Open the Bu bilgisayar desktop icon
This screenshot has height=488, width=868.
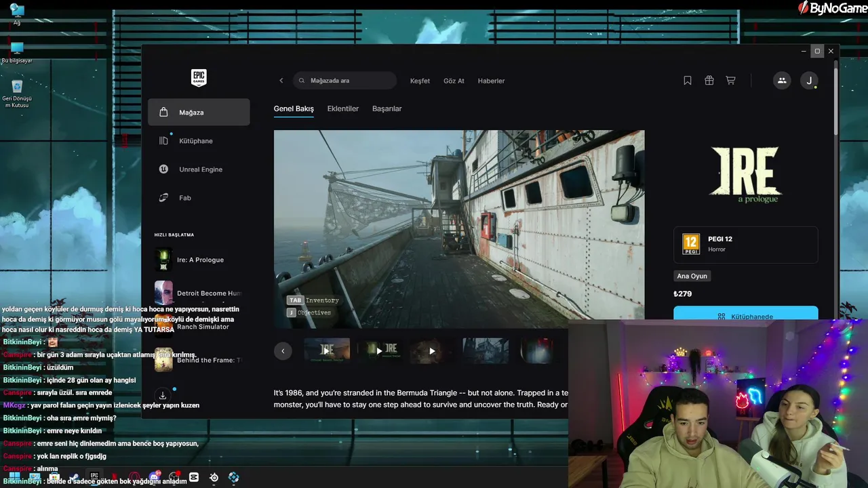17,52
